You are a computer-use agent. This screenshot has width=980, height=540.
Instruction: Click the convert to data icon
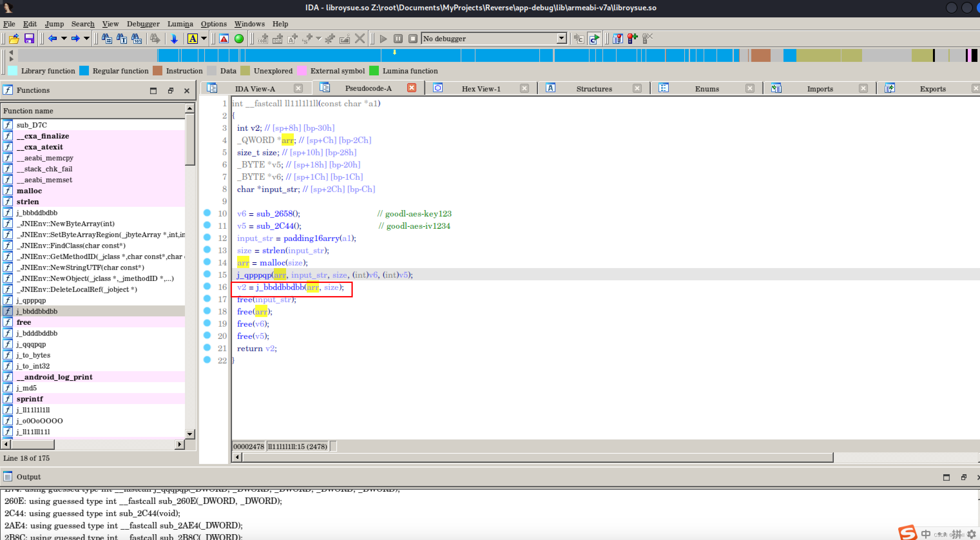pyautogui.click(x=278, y=38)
